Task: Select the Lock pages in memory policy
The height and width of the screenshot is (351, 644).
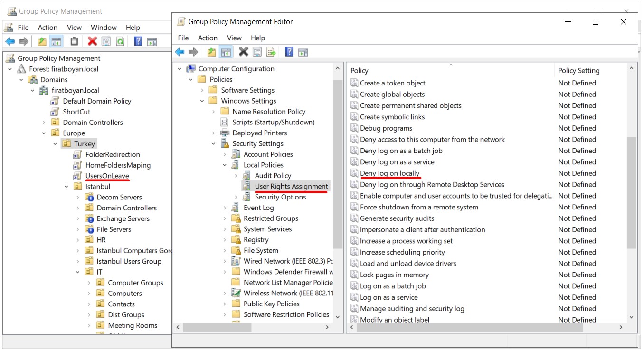Action: click(x=394, y=275)
